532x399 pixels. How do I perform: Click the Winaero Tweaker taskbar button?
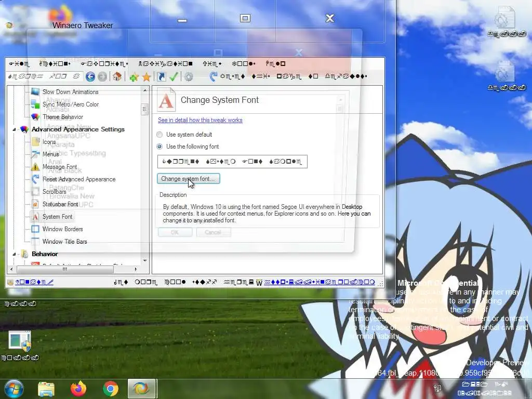tap(141, 389)
